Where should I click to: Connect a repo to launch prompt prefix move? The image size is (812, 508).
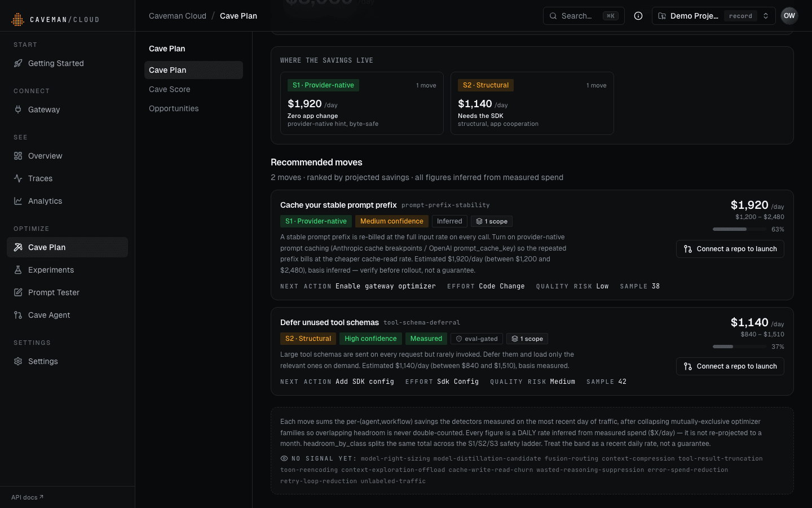click(730, 249)
